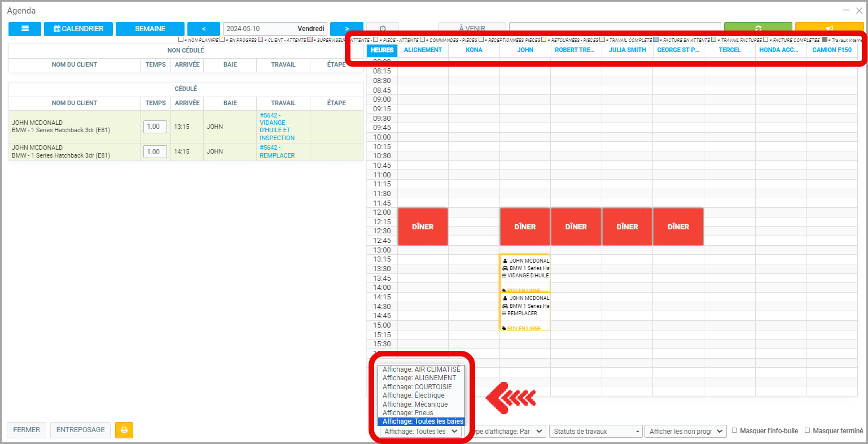Click the yellow print button

(124, 430)
